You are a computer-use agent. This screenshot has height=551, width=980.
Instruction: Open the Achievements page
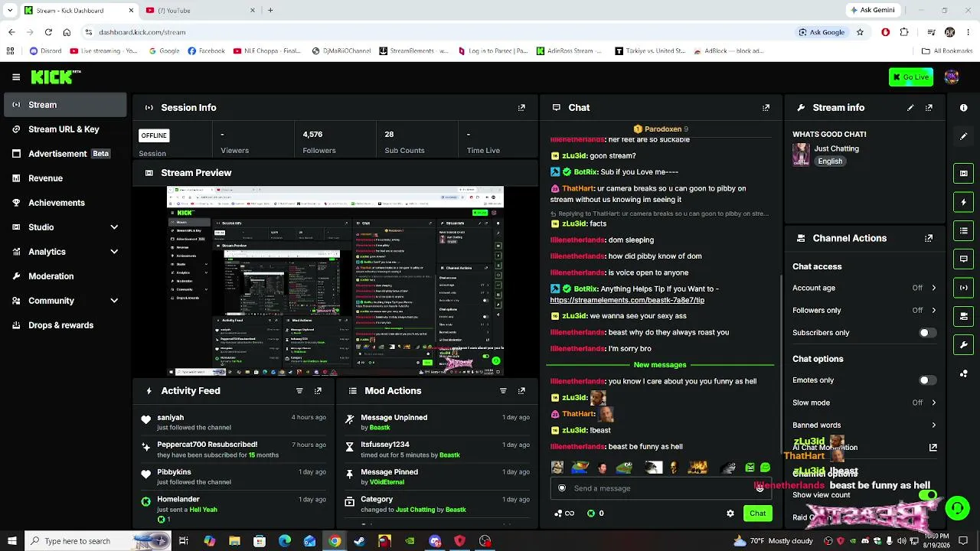tap(65, 203)
